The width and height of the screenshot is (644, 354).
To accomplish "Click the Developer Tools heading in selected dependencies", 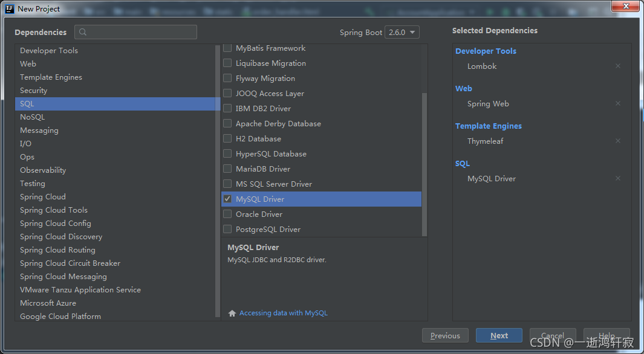I will coord(486,51).
